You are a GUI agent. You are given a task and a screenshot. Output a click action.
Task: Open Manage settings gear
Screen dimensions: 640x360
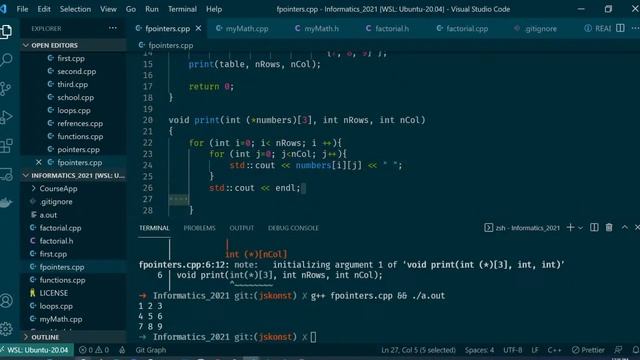click(7, 329)
